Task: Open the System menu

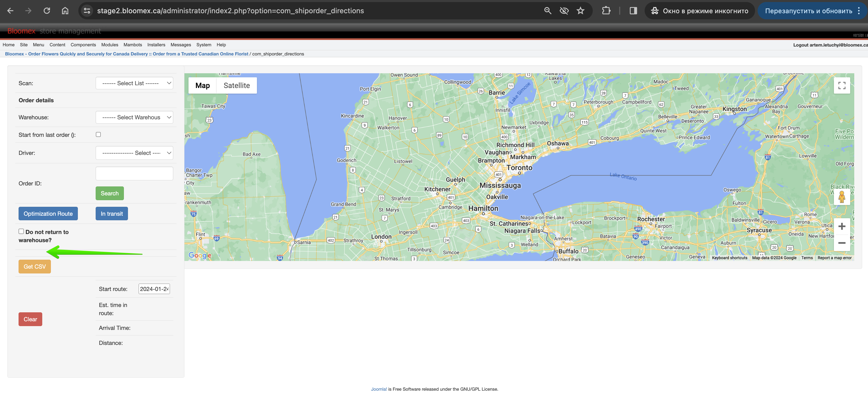Action: point(204,45)
